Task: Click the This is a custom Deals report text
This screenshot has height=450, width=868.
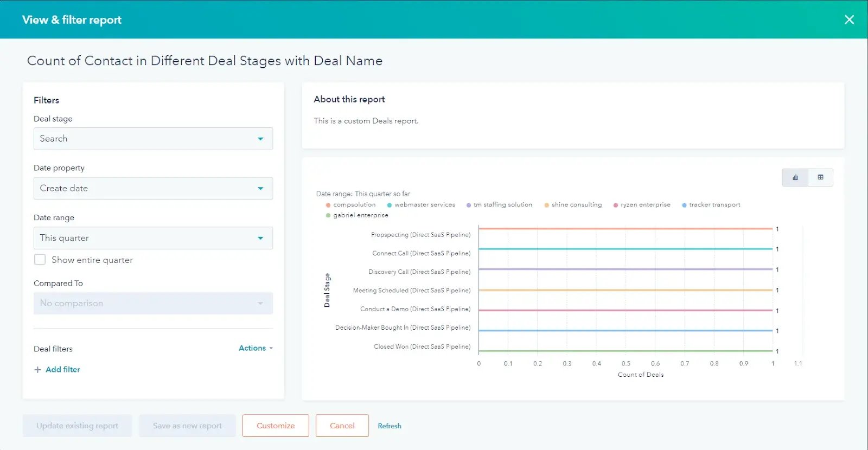Action: (366, 121)
